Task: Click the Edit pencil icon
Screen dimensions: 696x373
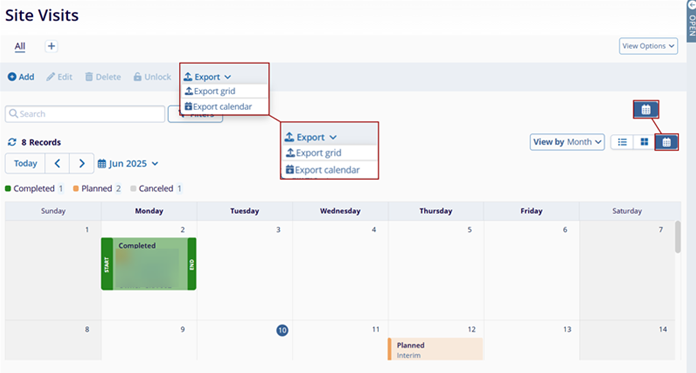Action: pos(51,77)
